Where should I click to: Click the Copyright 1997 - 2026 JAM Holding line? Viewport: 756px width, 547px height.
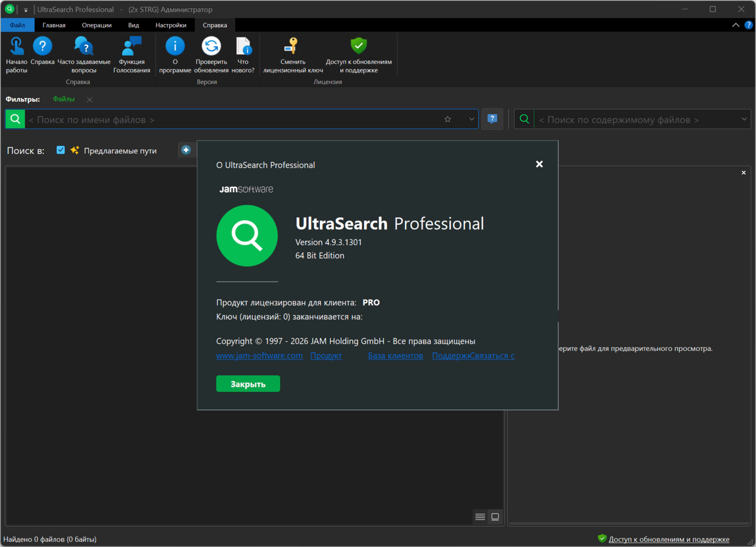click(346, 341)
